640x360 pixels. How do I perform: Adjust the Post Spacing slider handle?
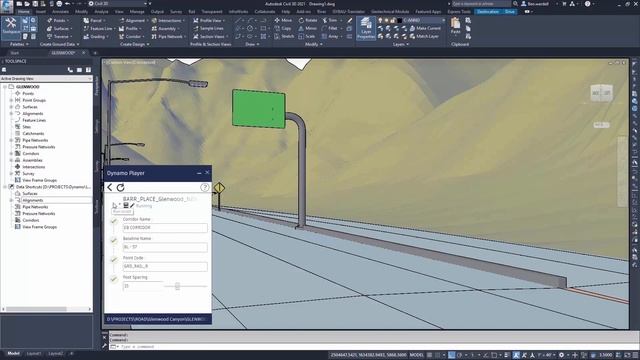pos(177,286)
